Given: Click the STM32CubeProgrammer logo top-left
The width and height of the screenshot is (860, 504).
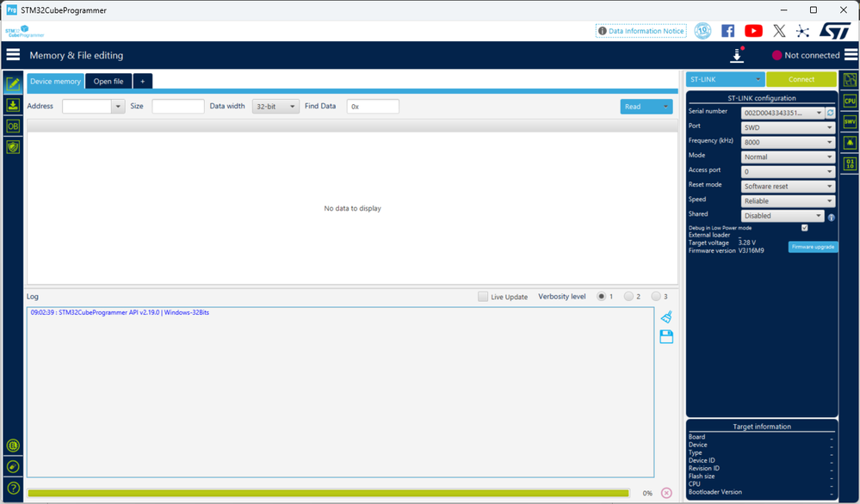Looking at the screenshot, I should click(x=25, y=31).
